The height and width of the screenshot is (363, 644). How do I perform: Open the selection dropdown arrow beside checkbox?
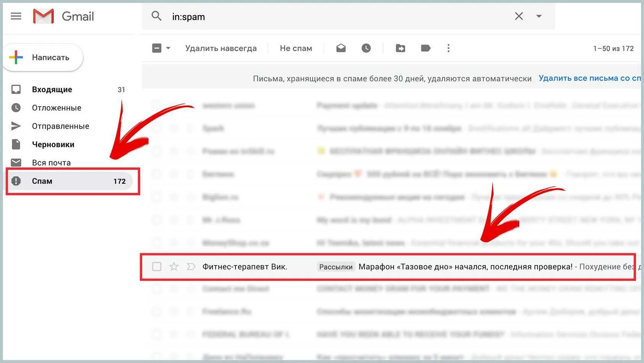point(168,48)
